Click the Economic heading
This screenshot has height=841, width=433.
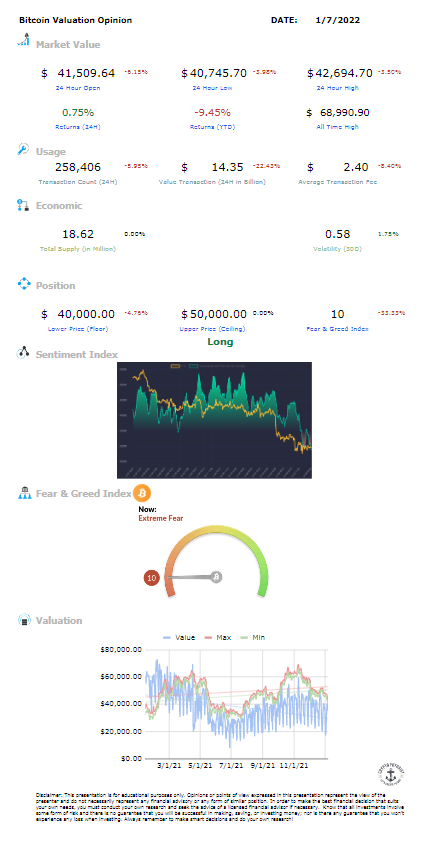(x=59, y=205)
